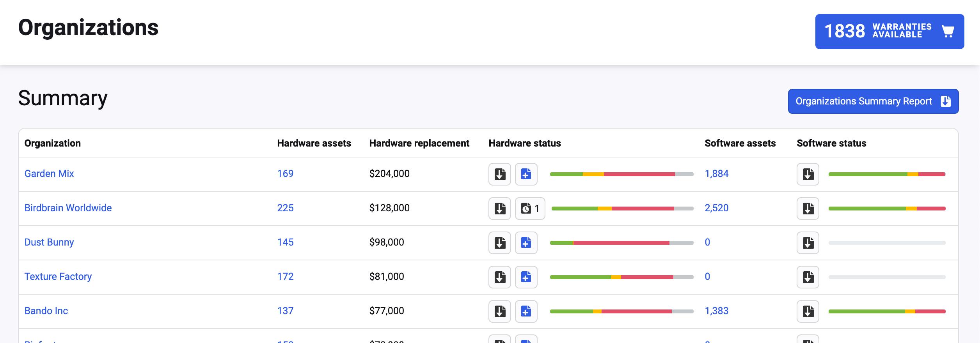Viewport: 980px width, 343px height.
Task: Click Bando Inc hardware status bar
Action: click(622, 311)
